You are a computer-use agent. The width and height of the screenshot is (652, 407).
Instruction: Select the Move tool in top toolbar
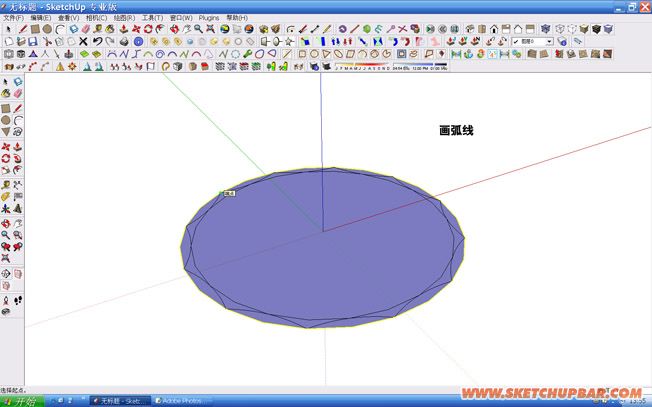[x=136, y=29]
